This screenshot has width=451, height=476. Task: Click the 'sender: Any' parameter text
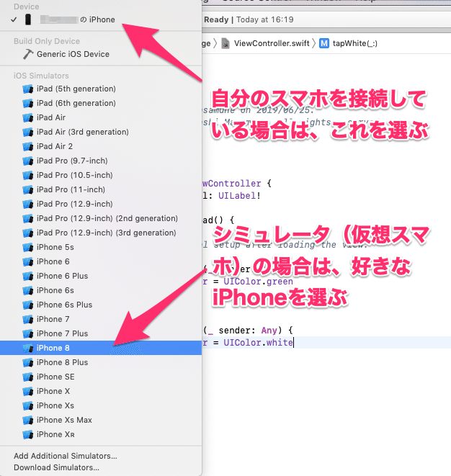(x=248, y=331)
